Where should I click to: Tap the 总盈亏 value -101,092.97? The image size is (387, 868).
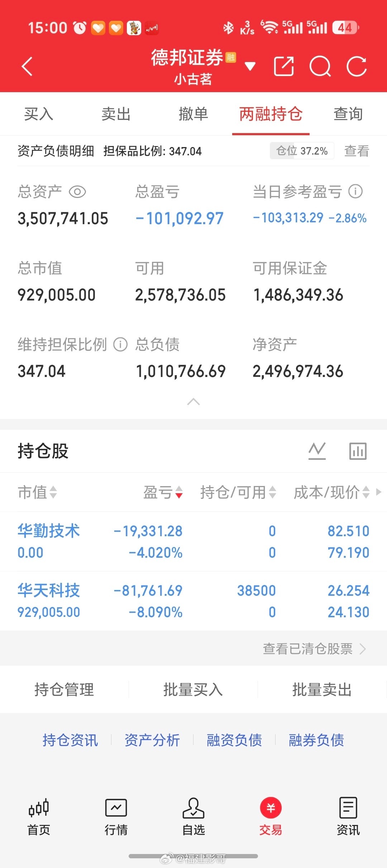pyautogui.click(x=180, y=218)
